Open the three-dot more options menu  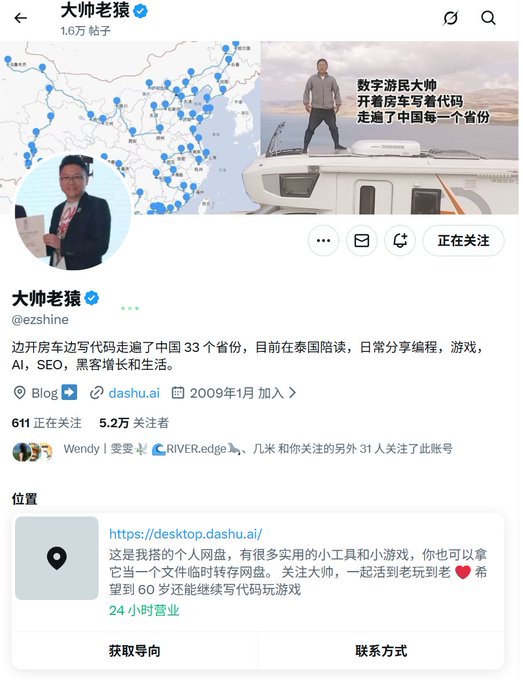(x=324, y=240)
